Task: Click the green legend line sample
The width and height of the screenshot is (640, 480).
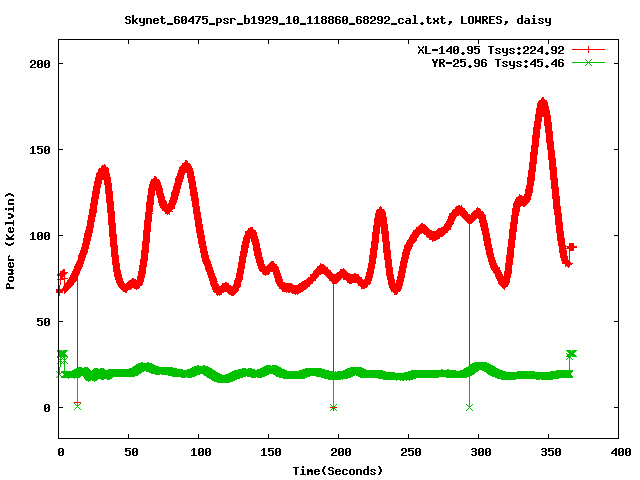Action: pyautogui.click(x=588, y=63)
